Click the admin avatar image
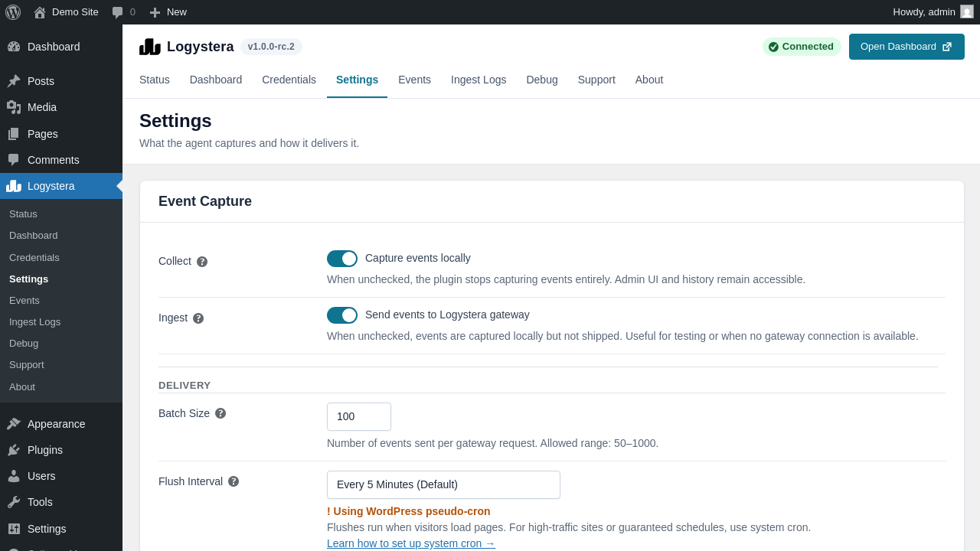980x551 pixels. coord(967,11)
